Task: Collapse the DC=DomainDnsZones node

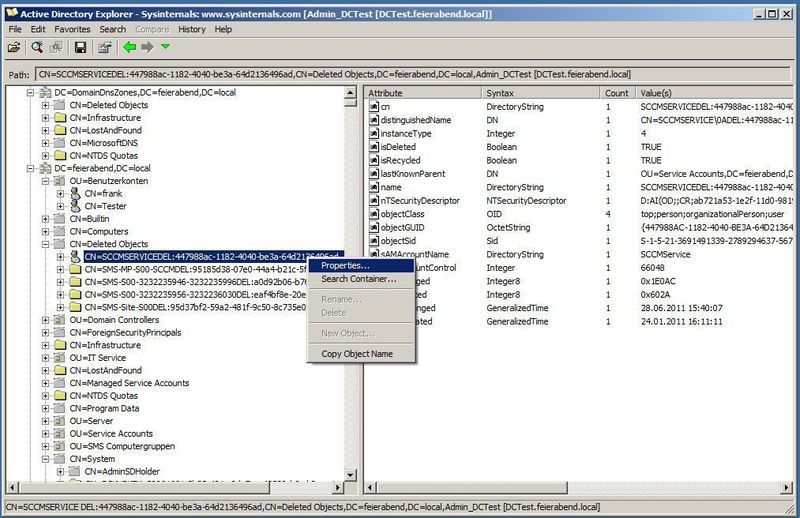Action: 31,93
